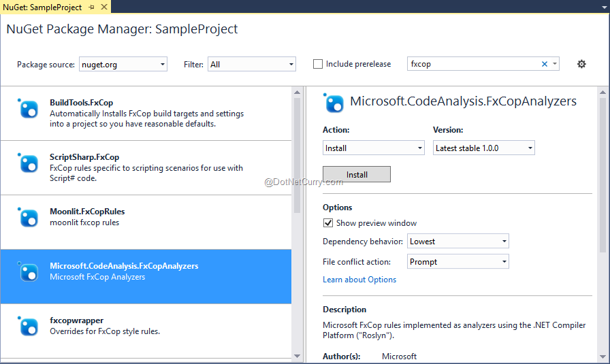The height and width of the screenshot is (364, 610).
Task: Click 'Microsoft FxCop Analyzers' subtitle in list
Action: pos(97,277)
